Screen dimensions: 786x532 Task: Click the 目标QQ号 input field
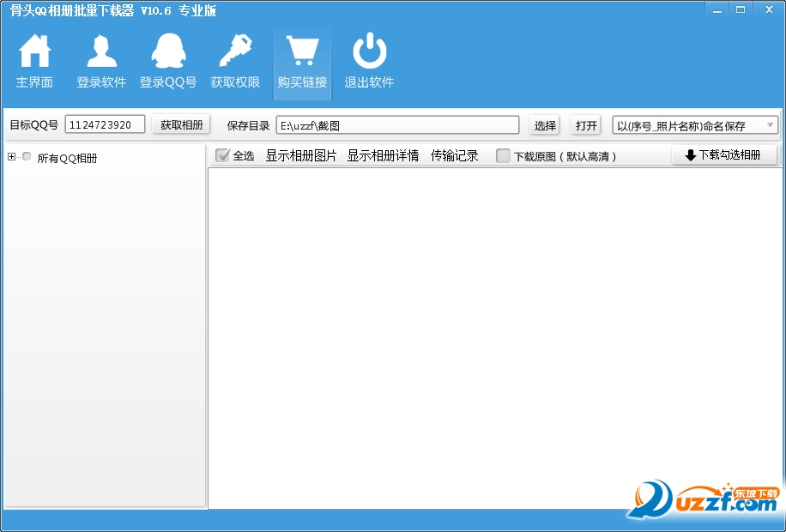[x=105, y=124]
